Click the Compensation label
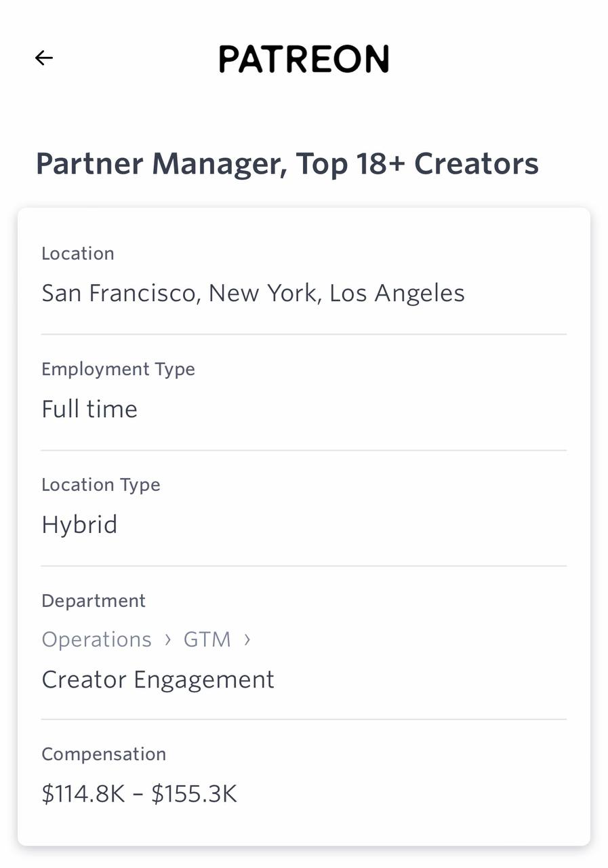Viewport: 608px width, 868px height. tap(104, 754)
